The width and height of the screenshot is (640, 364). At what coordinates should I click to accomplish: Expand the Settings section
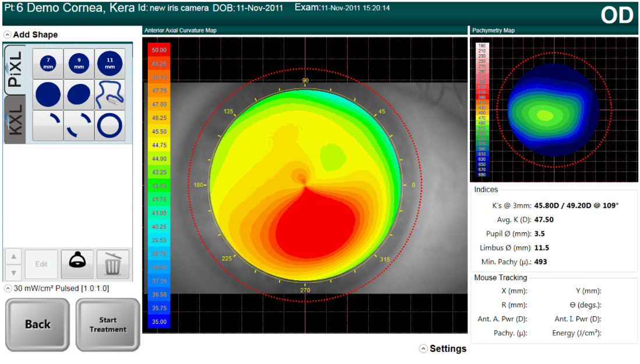pos(423,348)
